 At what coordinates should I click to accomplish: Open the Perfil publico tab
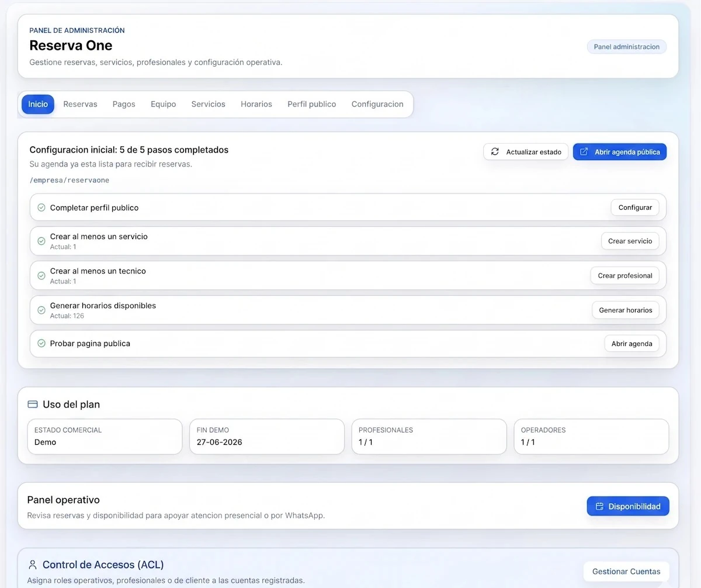pyautogui.click(x=312, y=104)
